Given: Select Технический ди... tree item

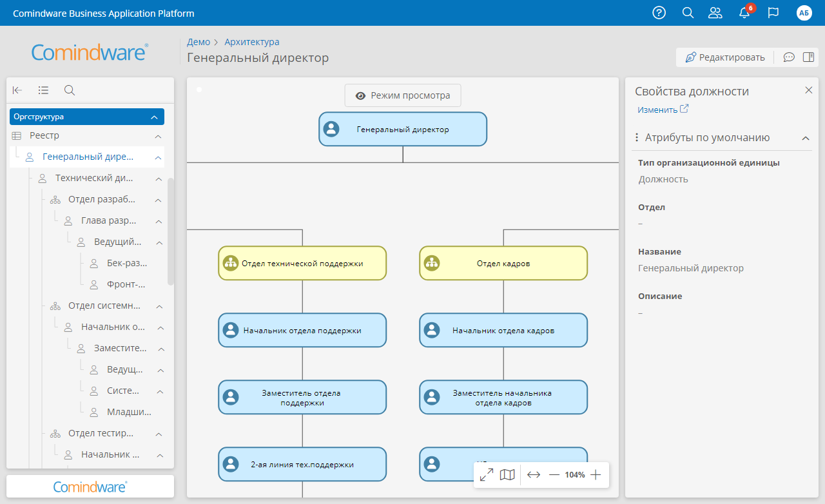Looking at the screenshot, I should [x=94, y=179].
